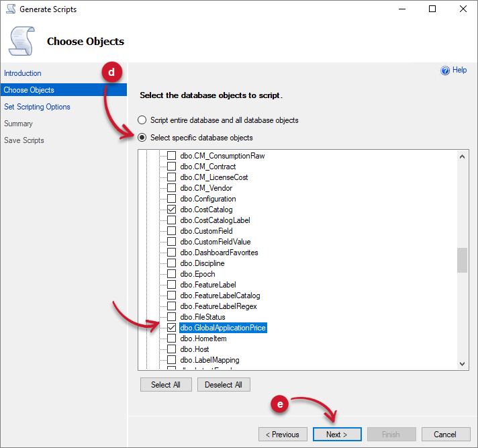Check the dbo.CM_Vendor checkbox
478x448 pixels.
[x=172, y=188]
